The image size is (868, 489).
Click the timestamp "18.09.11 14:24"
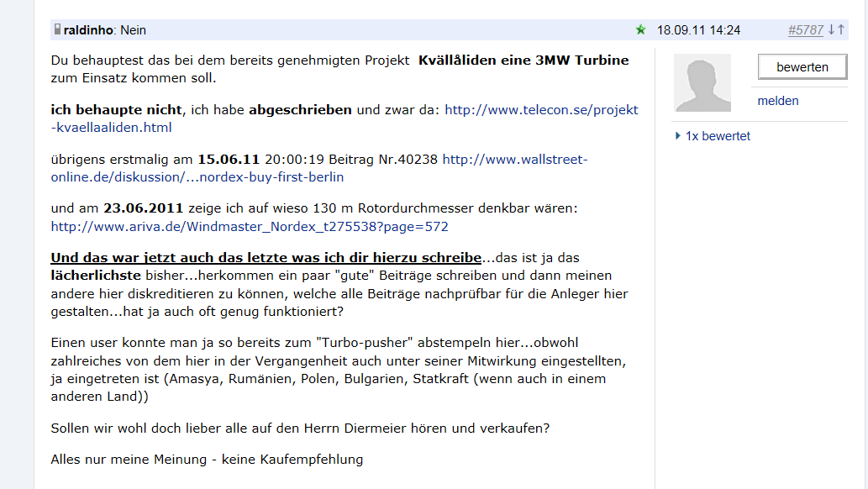pos(700,29)
